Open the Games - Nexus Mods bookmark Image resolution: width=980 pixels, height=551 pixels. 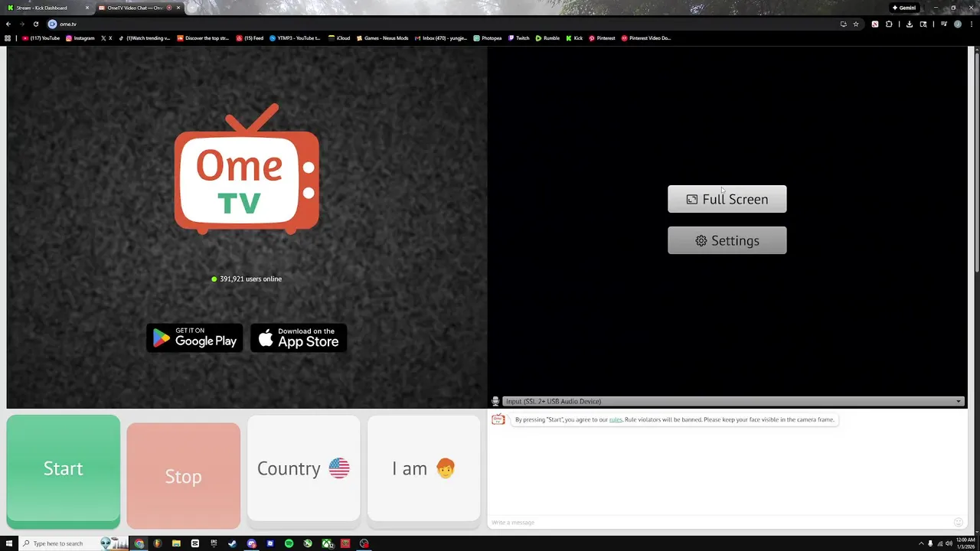coord(383,37)
